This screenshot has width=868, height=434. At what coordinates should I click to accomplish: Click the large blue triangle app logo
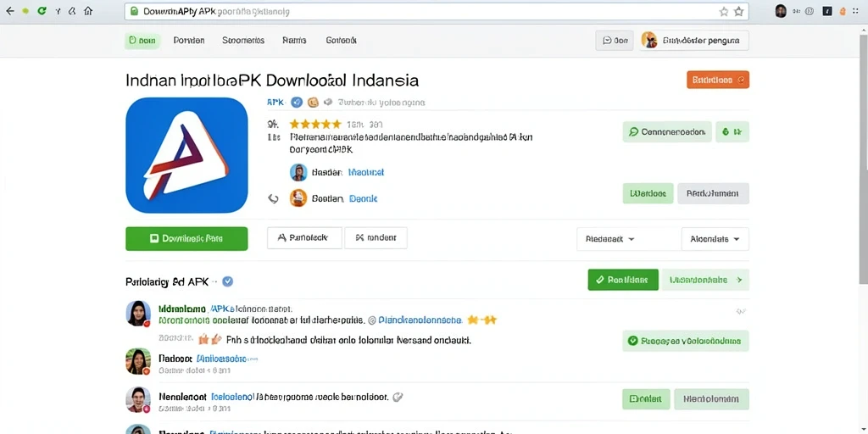point(186,155)
